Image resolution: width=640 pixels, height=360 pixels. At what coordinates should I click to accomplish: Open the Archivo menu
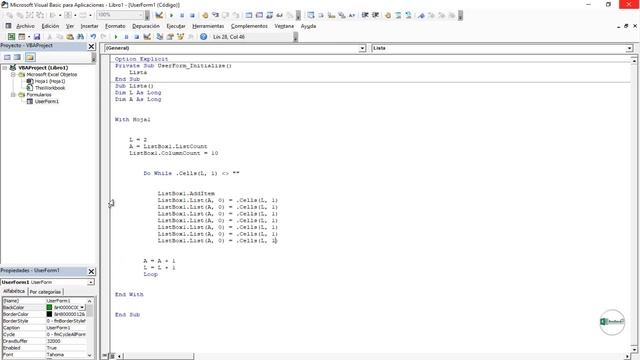[25, 26]
